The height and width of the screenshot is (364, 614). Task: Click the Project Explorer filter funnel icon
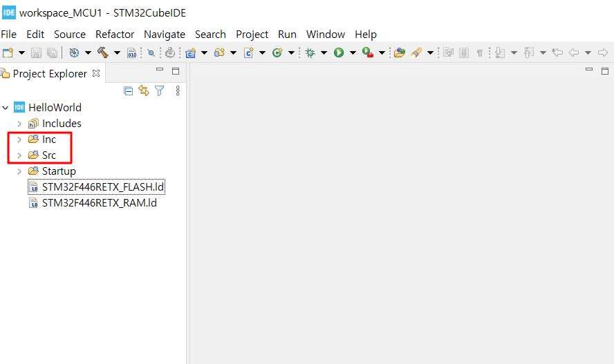click(159, 91)
